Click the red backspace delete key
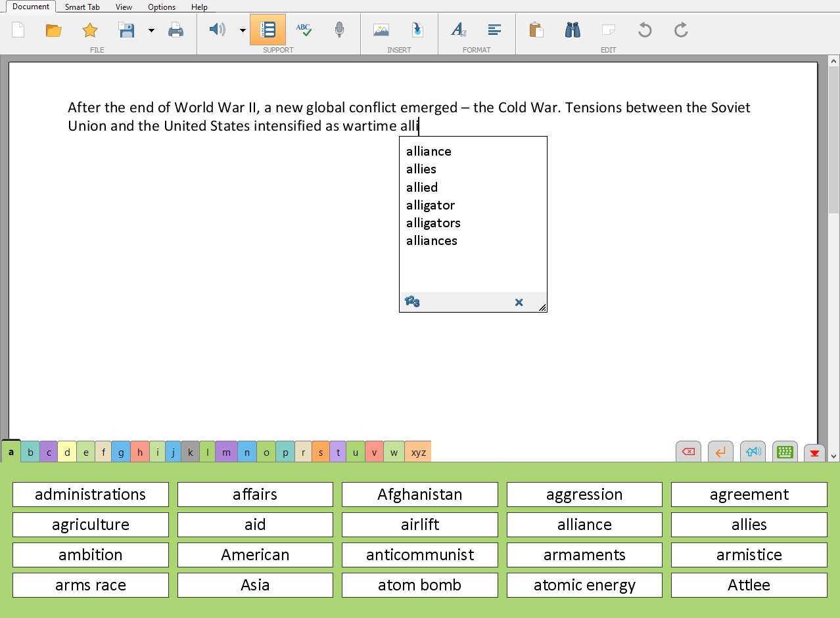 pos(688,451)
